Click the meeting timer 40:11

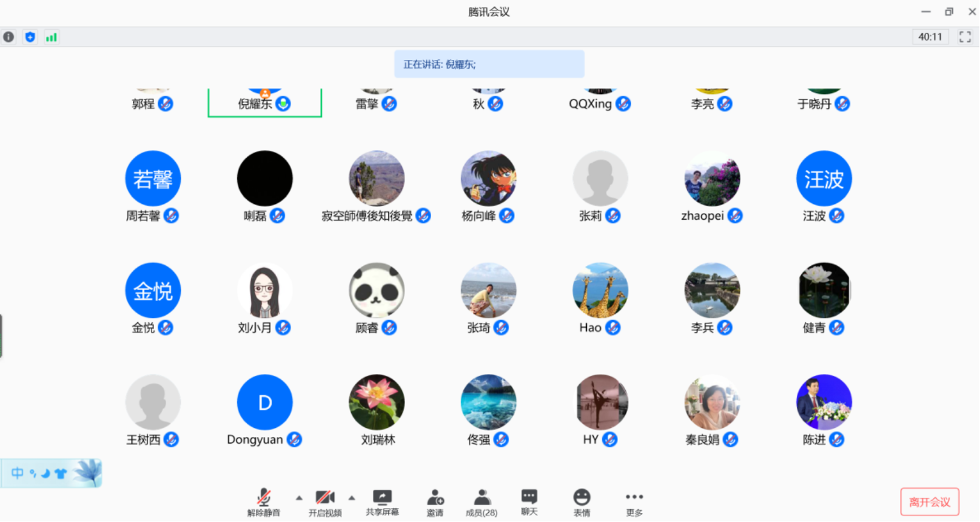[x=930, y=37]
